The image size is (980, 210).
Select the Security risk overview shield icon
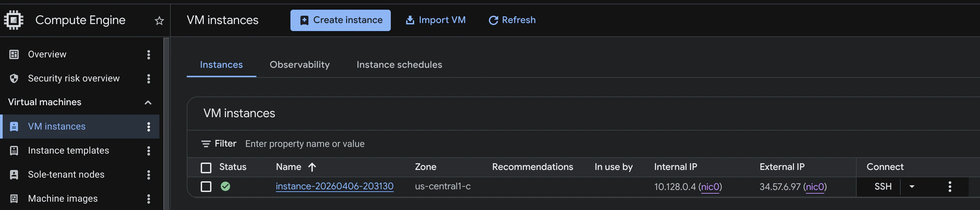(14, 78)
